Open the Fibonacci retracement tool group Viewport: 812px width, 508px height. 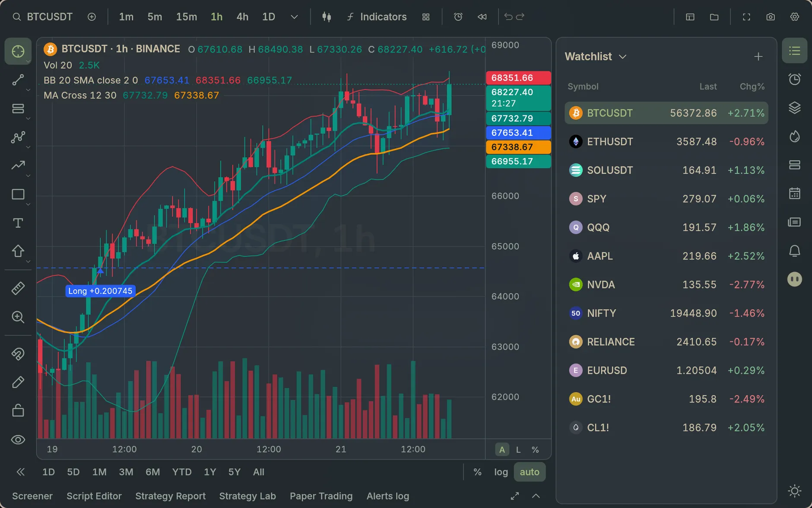[x=18, y=109]
